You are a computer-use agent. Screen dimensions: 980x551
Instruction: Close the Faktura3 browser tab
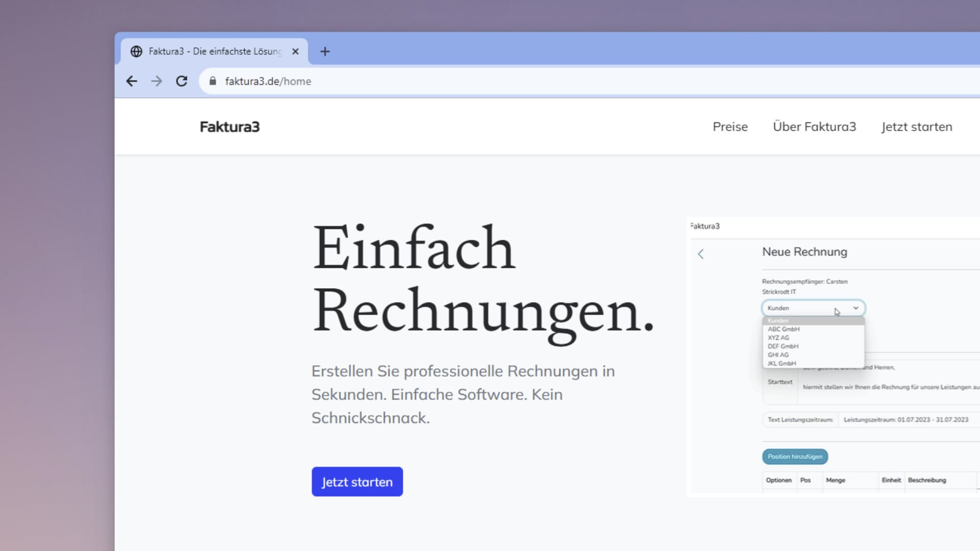click(x=295, y=52)
